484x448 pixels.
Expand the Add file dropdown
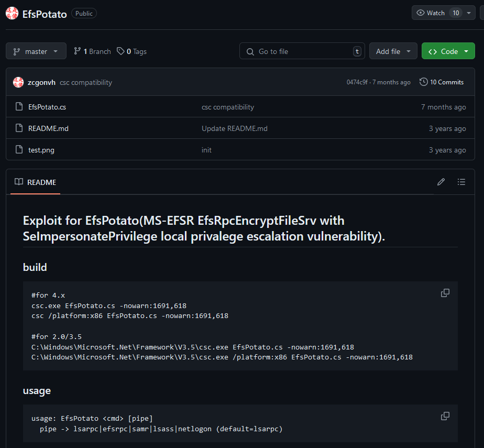[393, 51]
